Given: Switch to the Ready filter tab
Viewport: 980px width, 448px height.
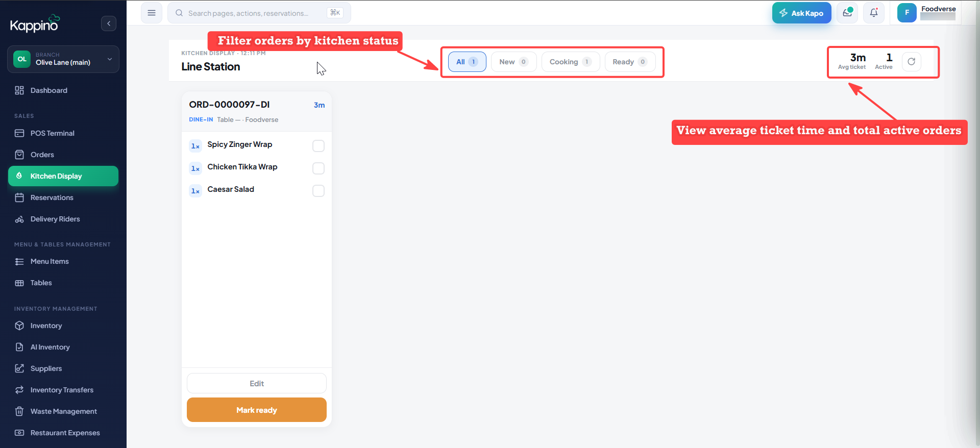Looking at the screenshot, I should click(630, 62).
